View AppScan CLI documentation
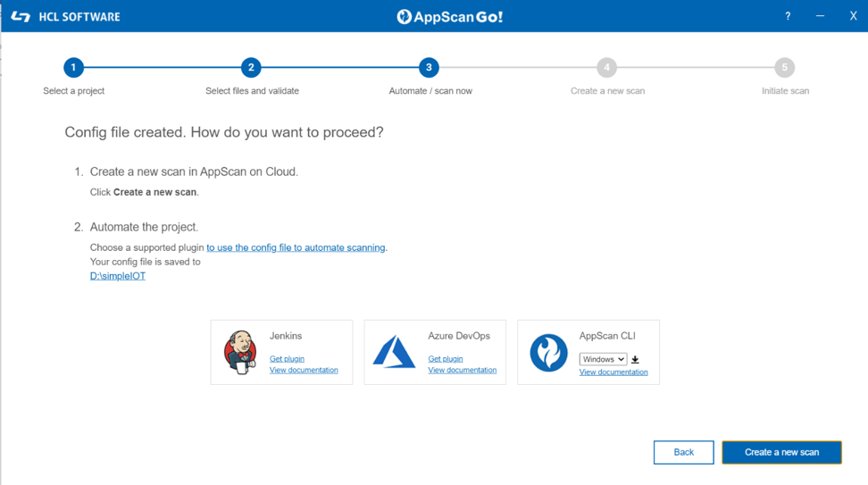 pyautogui.click(x=613, y=372)
